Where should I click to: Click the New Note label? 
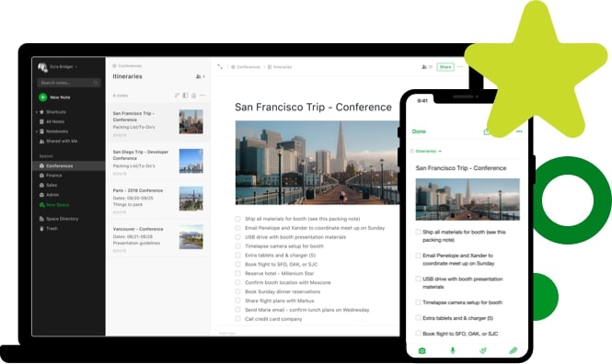tap(60, 97)
